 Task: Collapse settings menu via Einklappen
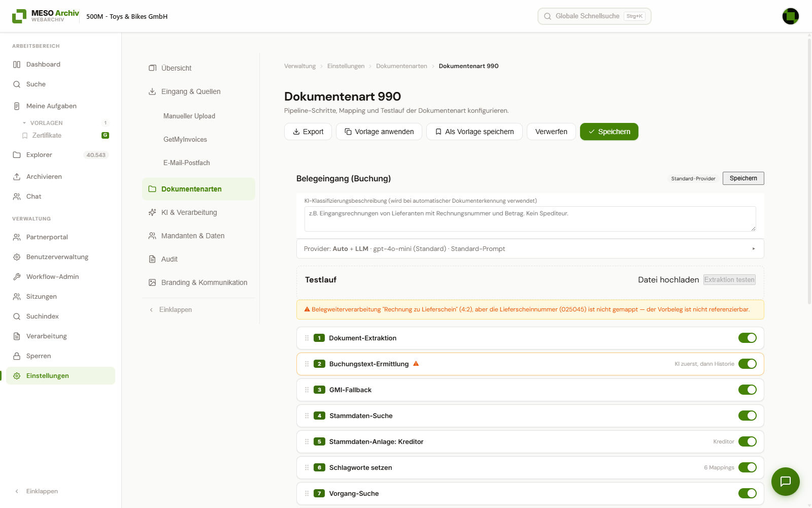point(171,309)
